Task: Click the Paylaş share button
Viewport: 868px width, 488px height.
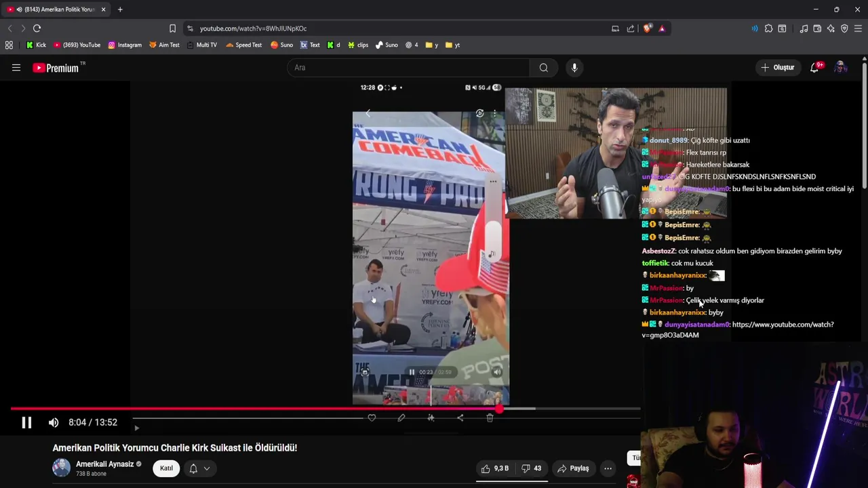Action: [573, 468]
